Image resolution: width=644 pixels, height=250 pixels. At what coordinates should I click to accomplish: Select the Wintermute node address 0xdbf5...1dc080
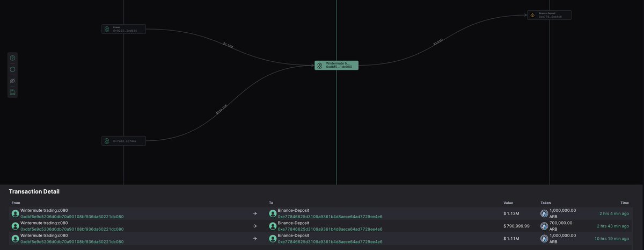(339, 67)
